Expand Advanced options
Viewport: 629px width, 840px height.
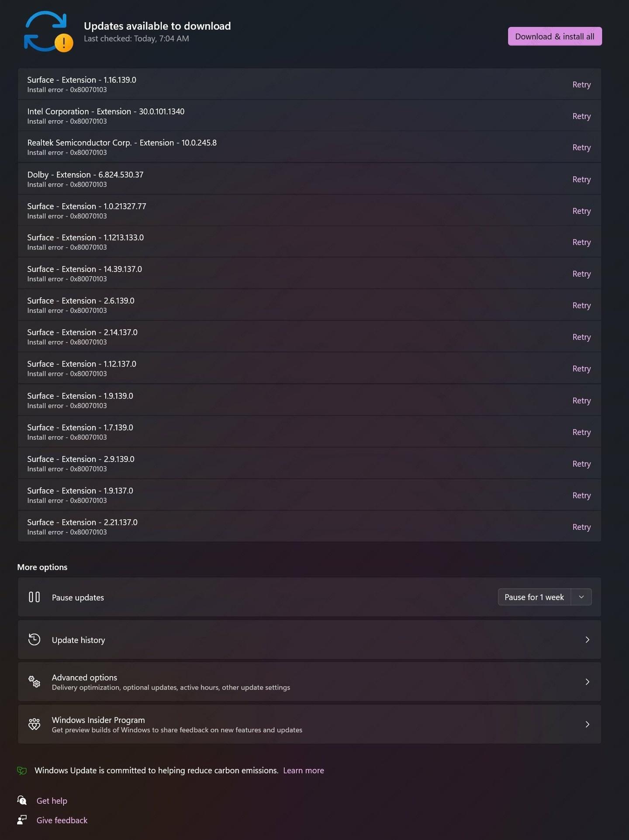(x=587, y=681)
